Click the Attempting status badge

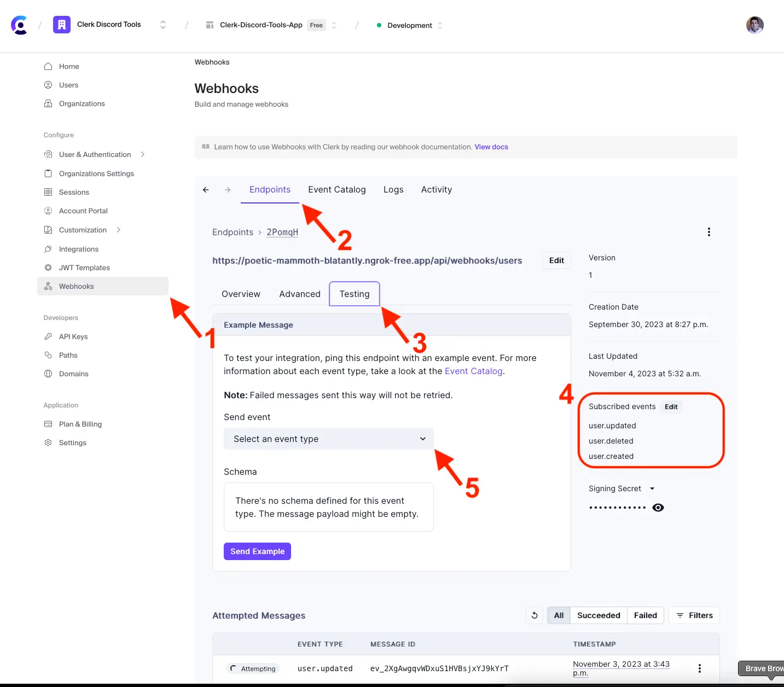[253, 668]
